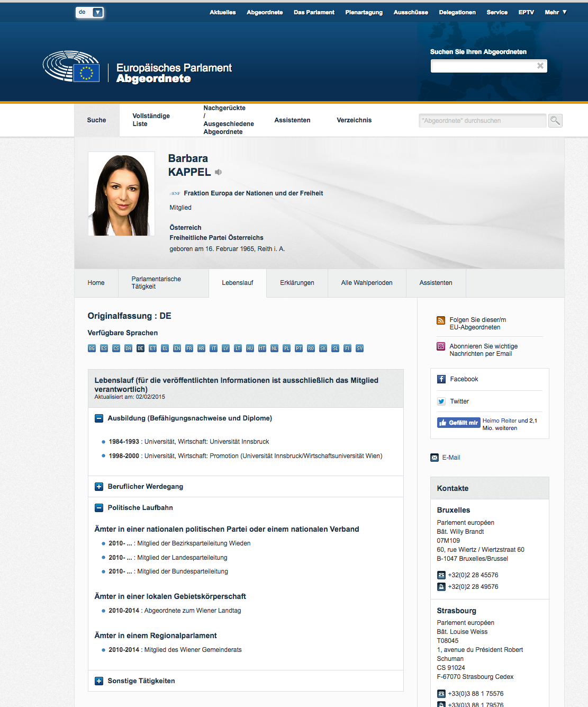588x707 pixels.
Task: Open Das Parlament menu item
Action: 314,12
